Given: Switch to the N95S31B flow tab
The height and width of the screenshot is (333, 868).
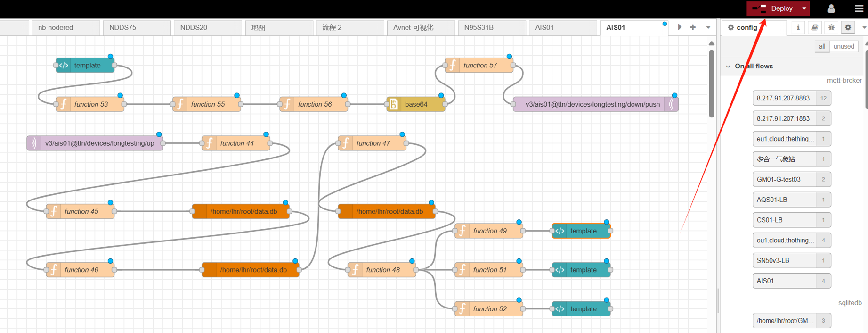Looking at the screenshot, I should coord(492,27).
